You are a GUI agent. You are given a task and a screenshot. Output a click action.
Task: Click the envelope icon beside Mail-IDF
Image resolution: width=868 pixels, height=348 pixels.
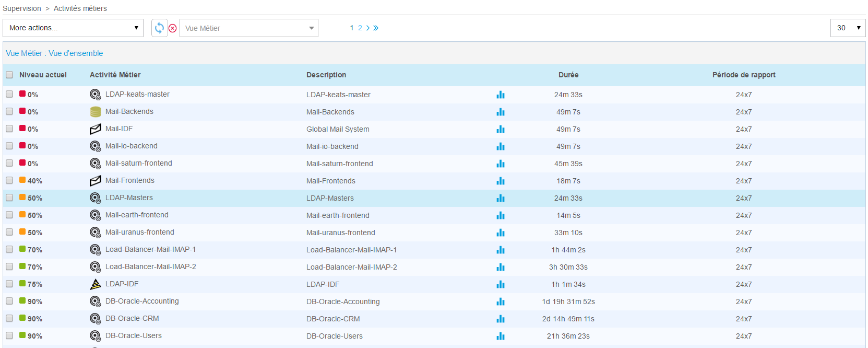pos(96,129)
